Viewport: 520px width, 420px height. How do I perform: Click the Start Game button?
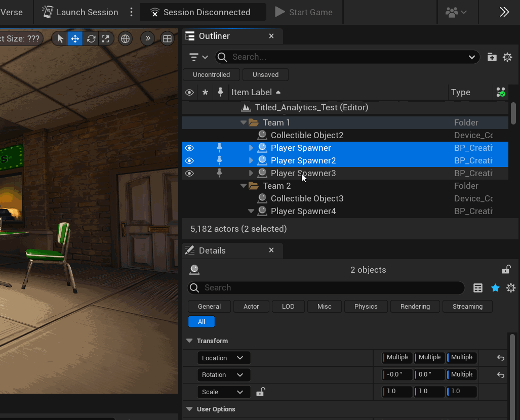tap(304, 12)
